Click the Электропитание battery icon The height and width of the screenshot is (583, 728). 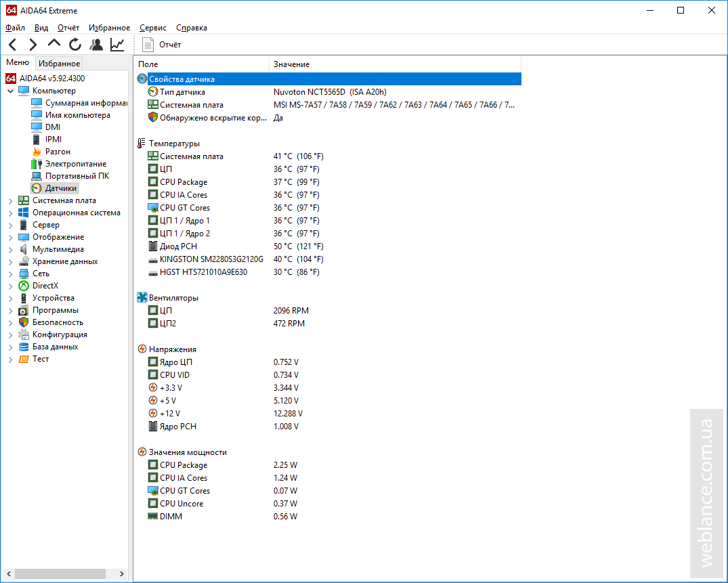36,163
